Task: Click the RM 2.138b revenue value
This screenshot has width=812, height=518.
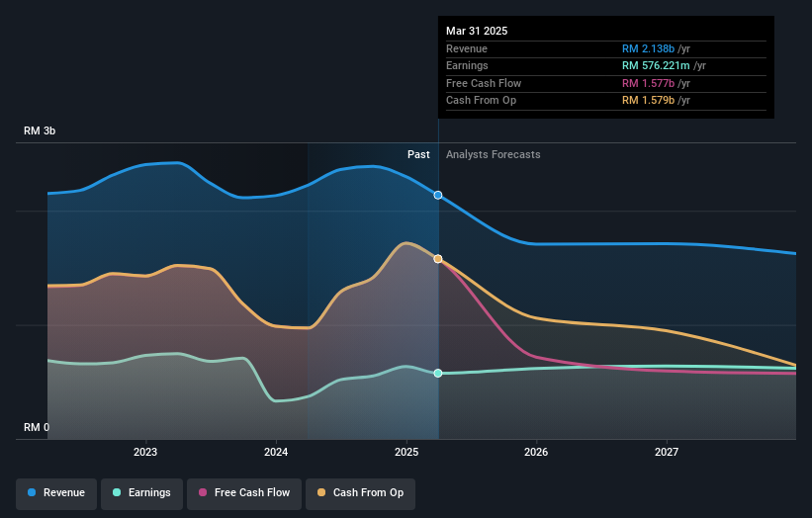Action: click(649, 48)
